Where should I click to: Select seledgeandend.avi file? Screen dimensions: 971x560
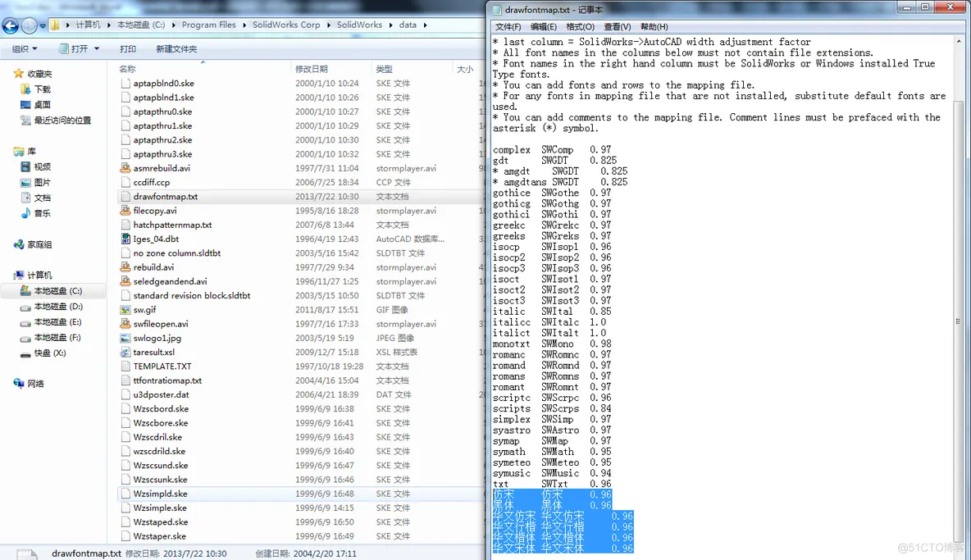pyautogui.click(x=170, y=281)
